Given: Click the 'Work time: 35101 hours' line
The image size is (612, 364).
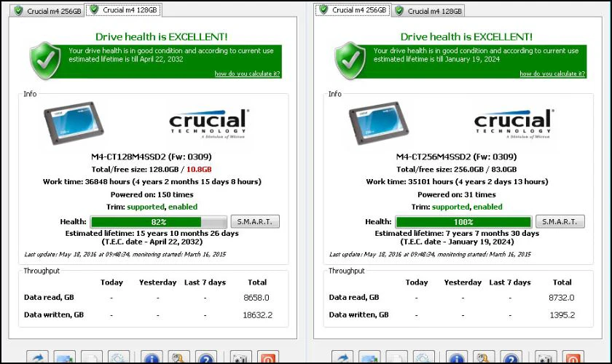Looking at the screenshot, I should click(457, 182).
